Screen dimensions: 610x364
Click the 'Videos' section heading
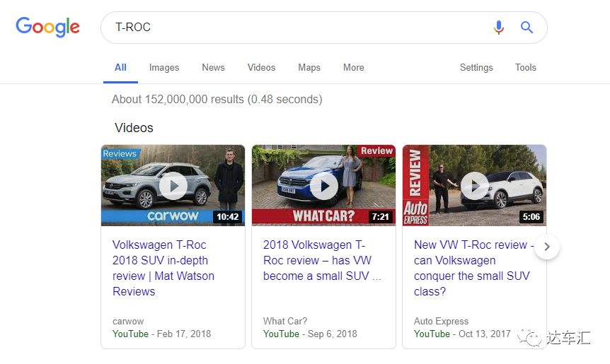coord(134,128)
